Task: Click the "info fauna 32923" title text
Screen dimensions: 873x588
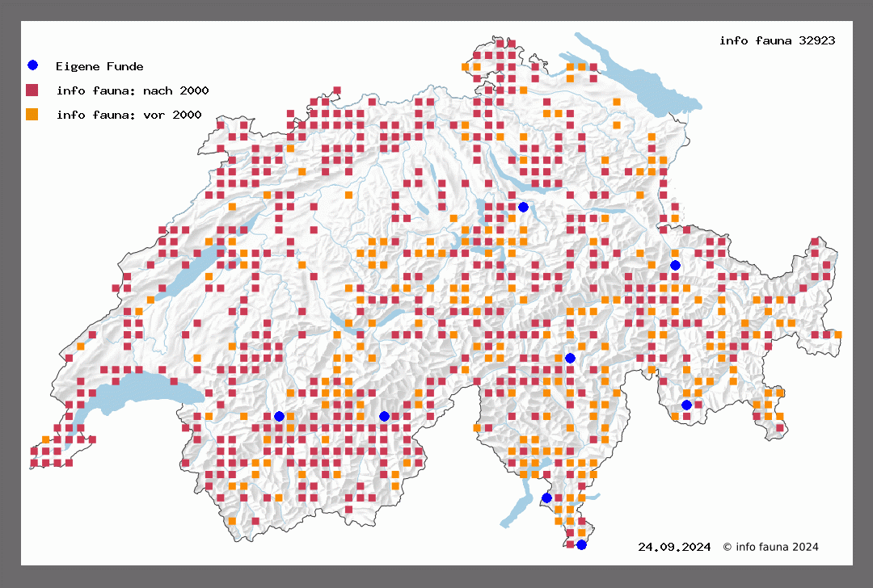Action: 777,40
